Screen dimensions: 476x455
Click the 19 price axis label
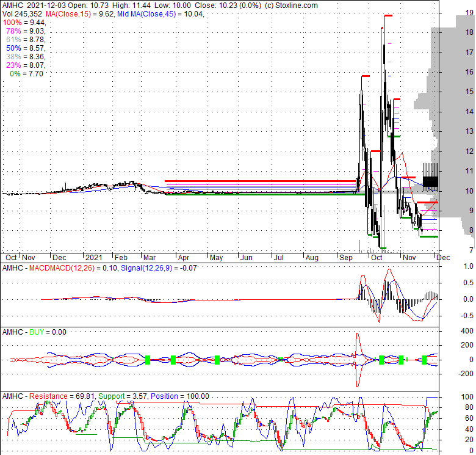[x=469, y=12]
